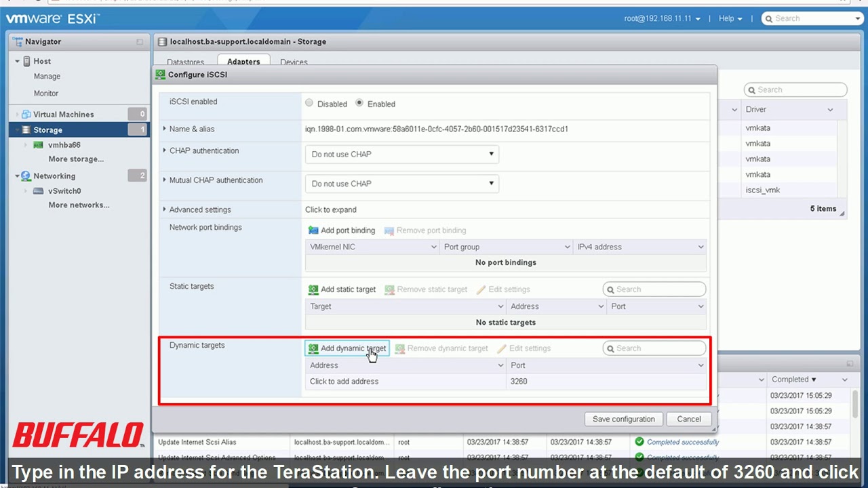The width and height of the screenshot is (868, 488).
Task: Expand the Name & alias section
Action: 165,129
